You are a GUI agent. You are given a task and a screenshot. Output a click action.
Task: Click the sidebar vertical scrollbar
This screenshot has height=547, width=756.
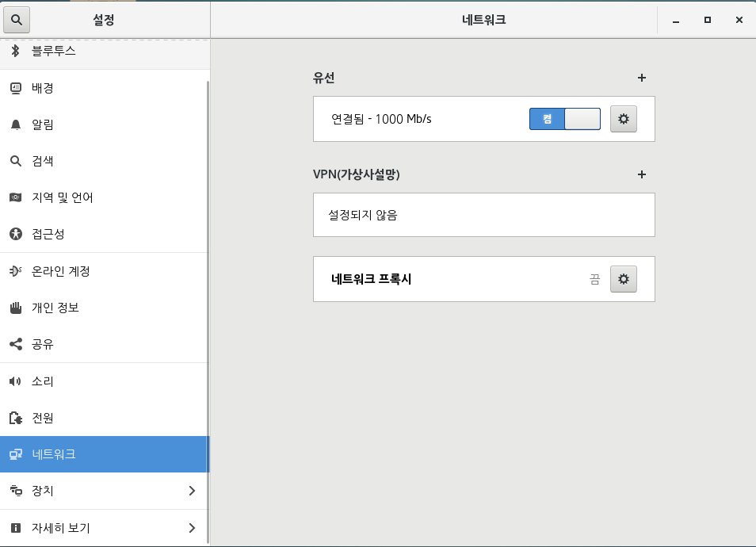(x=208, y=311)
